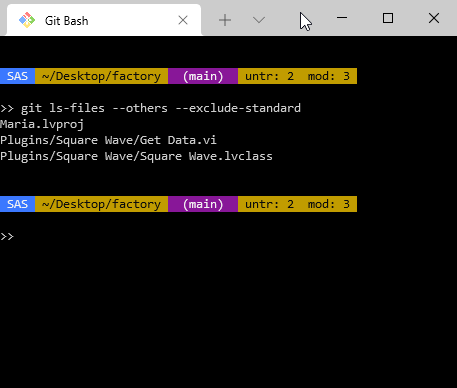Viewport: 457px width, 388px height.
Task: Click the SAS segment in the lower prompt
Action: click(x=17, y=204)
